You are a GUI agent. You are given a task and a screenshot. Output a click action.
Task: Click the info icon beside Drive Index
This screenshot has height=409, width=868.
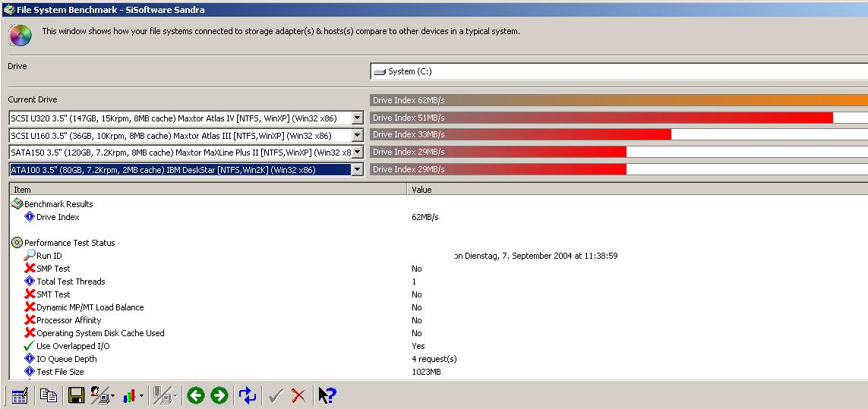point(30,217)
